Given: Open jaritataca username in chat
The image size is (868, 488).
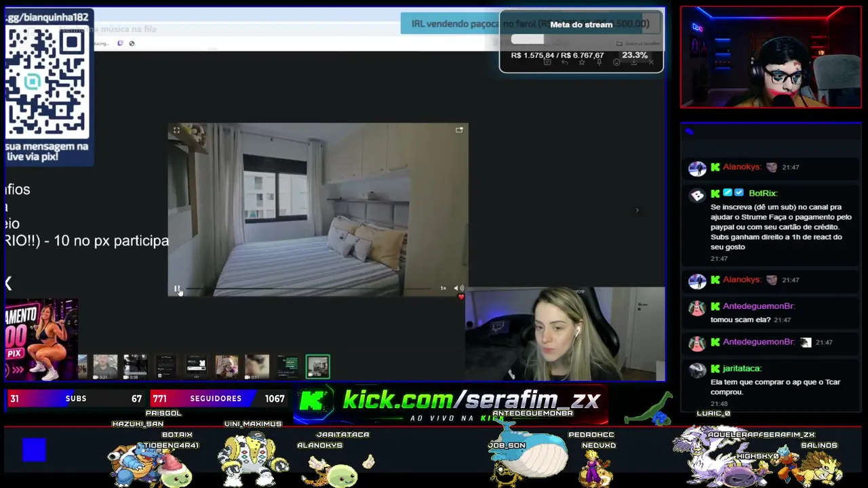Looking at the screenshot, I should click(742, 368).
